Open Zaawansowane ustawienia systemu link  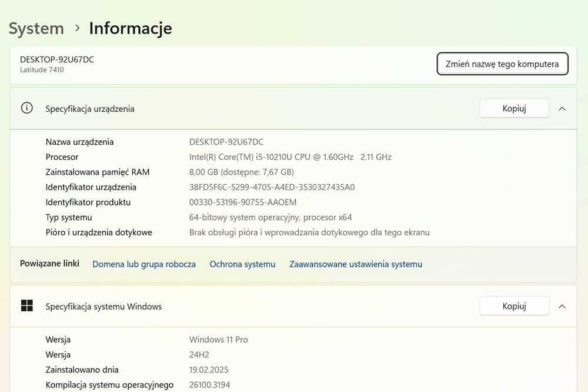(356, 264)
